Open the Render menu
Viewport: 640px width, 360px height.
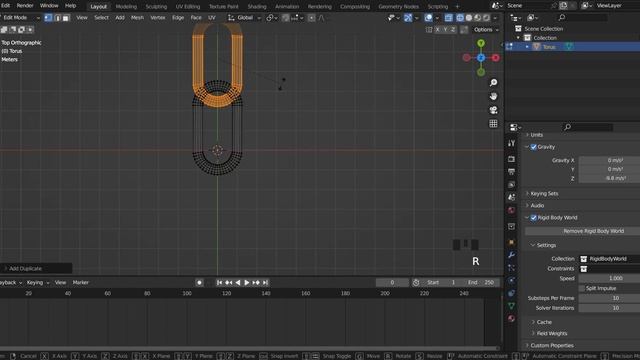[25, 6]
